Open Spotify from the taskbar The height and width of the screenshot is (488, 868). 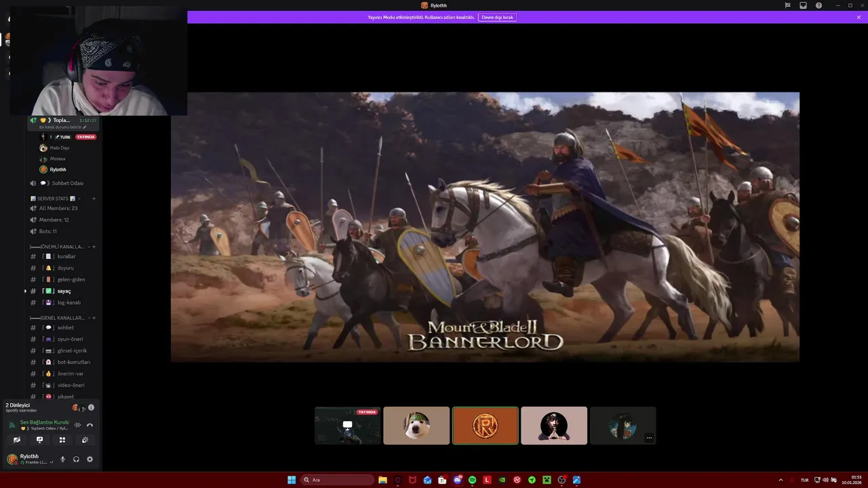coord(472,480)
